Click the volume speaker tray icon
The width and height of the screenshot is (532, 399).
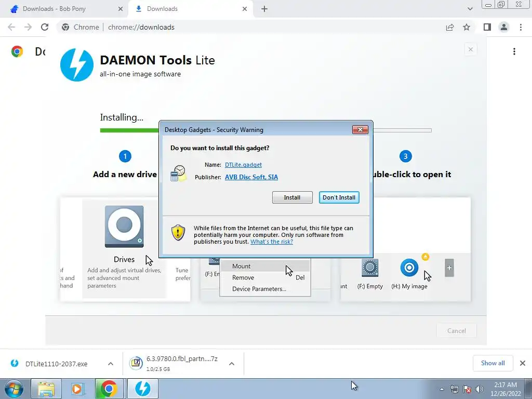(x=480, y=389)
